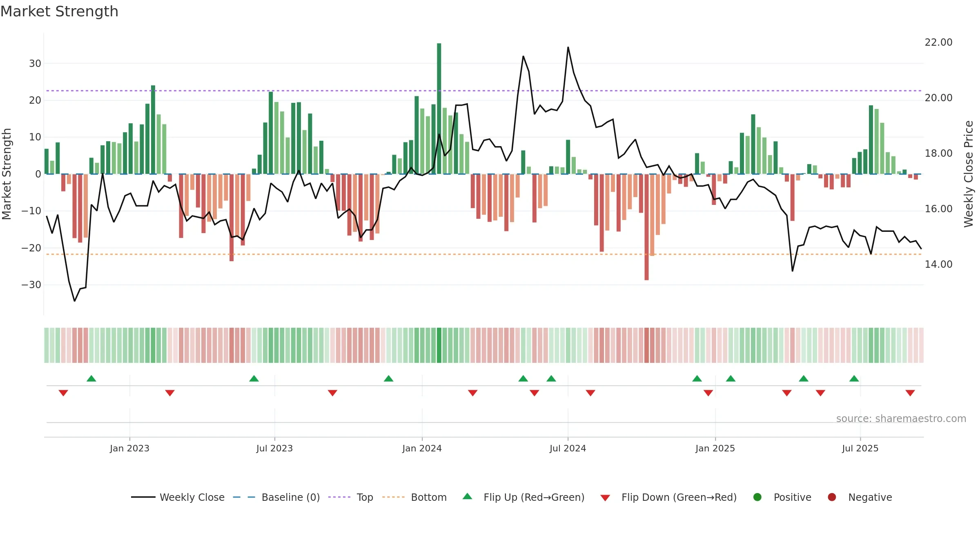Select the red flip-down marker right after Jul 2024
Image resolution: width=980 pixels, height=551 pixels.
coord(590,393)
